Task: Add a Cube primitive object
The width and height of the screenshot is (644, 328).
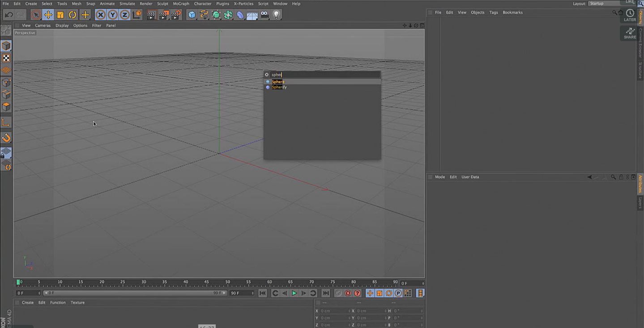Action: point(192,15)
